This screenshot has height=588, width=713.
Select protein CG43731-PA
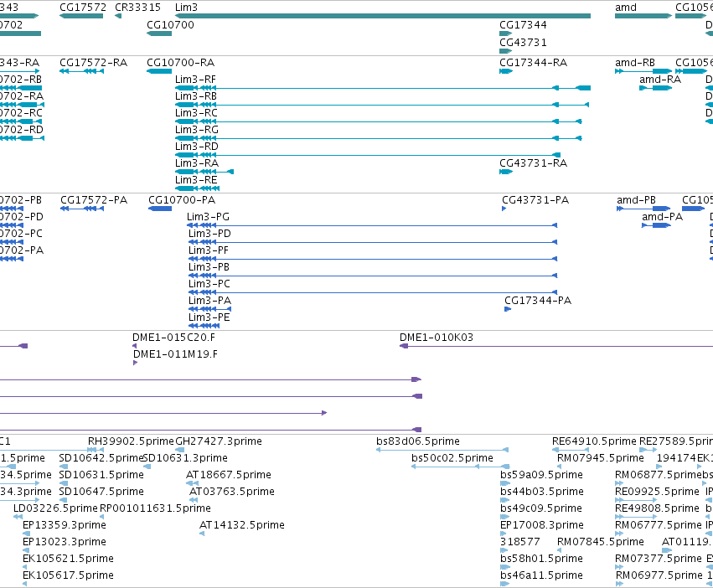[x=535, y=199]
